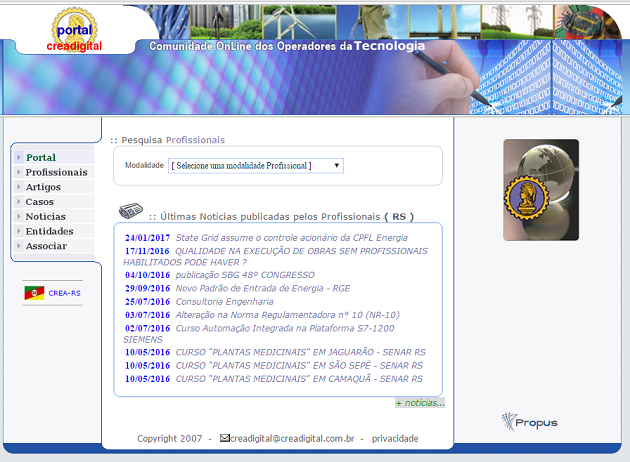Open the Portal menu item

click(41, 157)
